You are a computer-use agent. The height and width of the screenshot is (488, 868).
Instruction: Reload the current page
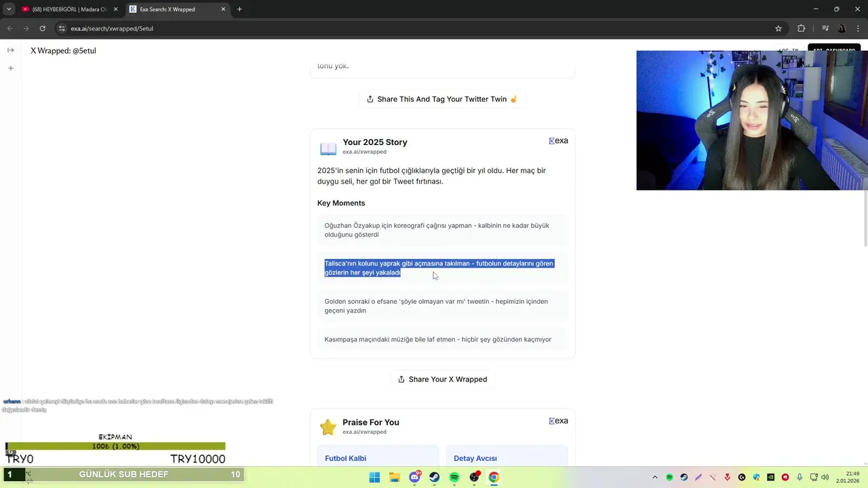(x=42, y=28)
